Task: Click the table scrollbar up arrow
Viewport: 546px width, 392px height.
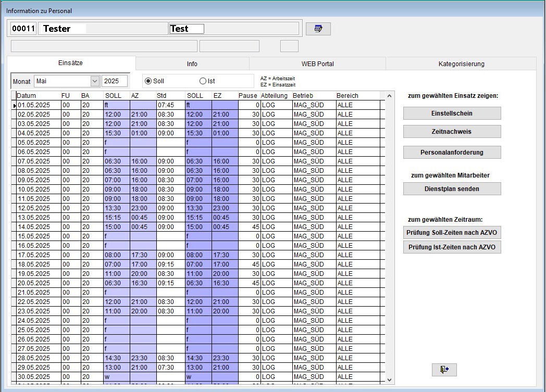Action: (x=390, y=96)
